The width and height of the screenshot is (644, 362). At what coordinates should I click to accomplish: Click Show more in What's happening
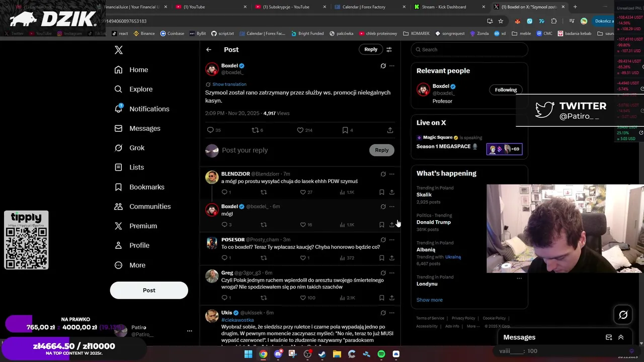click(x=430, y=300)
